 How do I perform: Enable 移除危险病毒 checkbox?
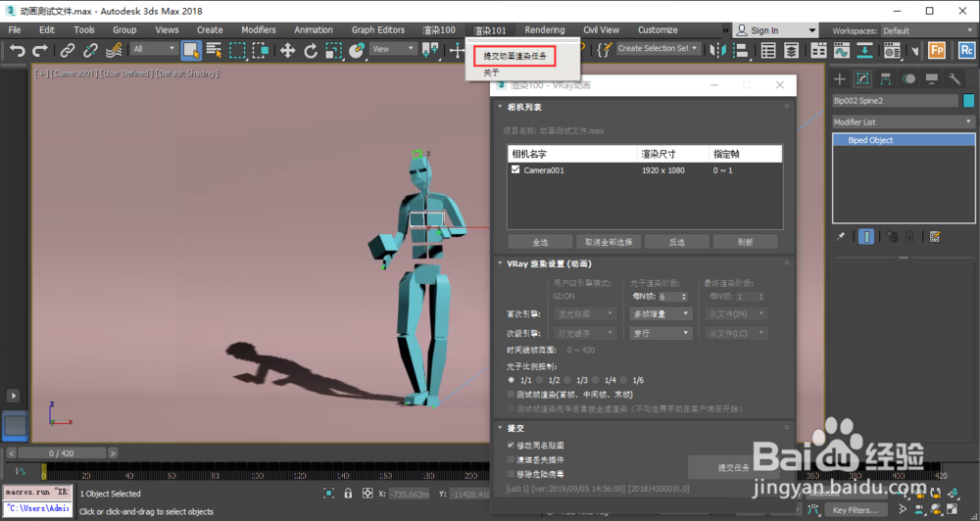pyautogui.click(x=512, y=474)
